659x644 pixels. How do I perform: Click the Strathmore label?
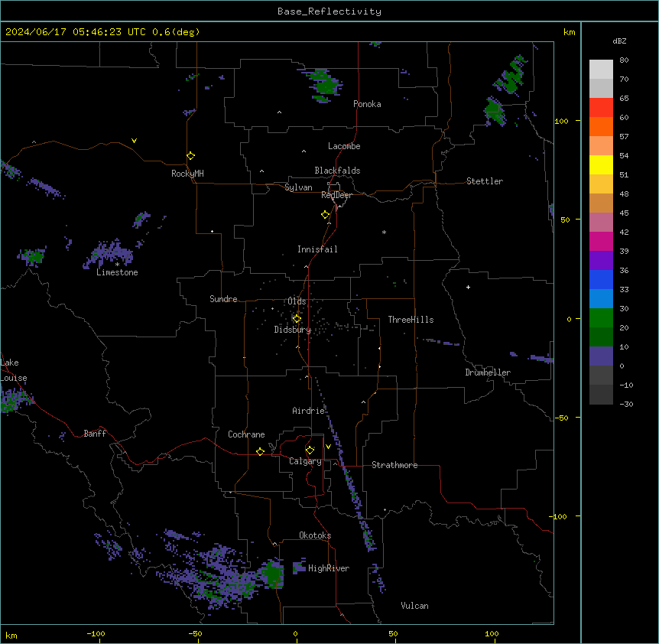point(394,465)
